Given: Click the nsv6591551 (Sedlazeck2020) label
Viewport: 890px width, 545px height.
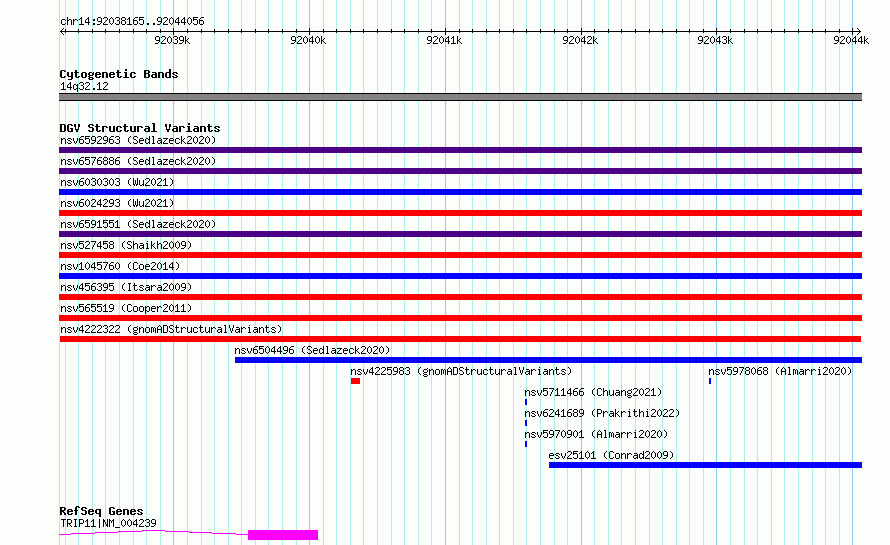Looking at the screenshot, I should 138,224.
